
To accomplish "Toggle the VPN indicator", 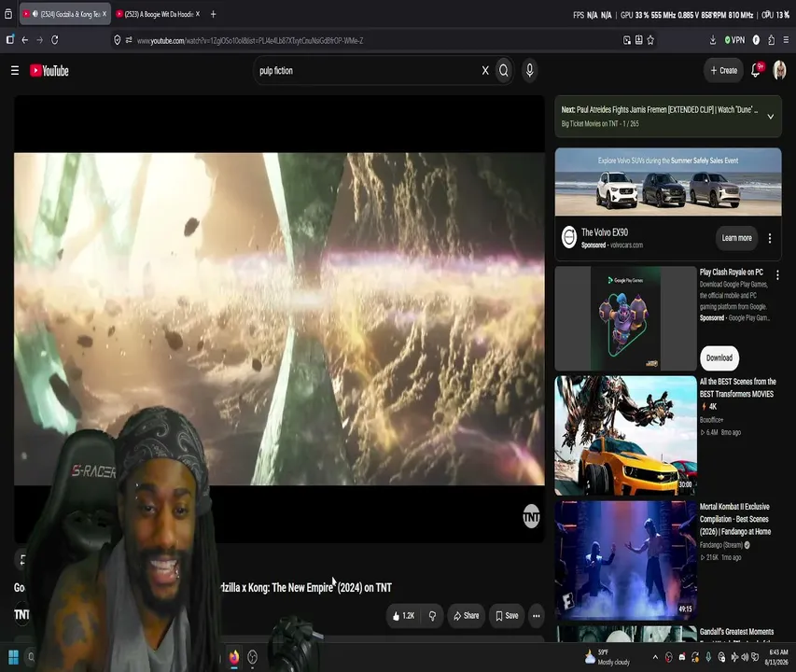I will click(x=734, y=40).
